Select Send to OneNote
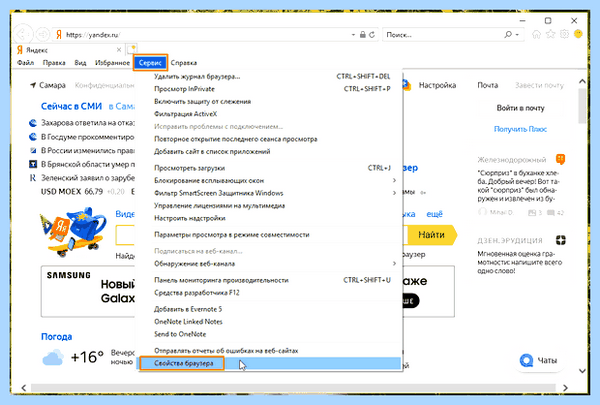 point(270,334)
